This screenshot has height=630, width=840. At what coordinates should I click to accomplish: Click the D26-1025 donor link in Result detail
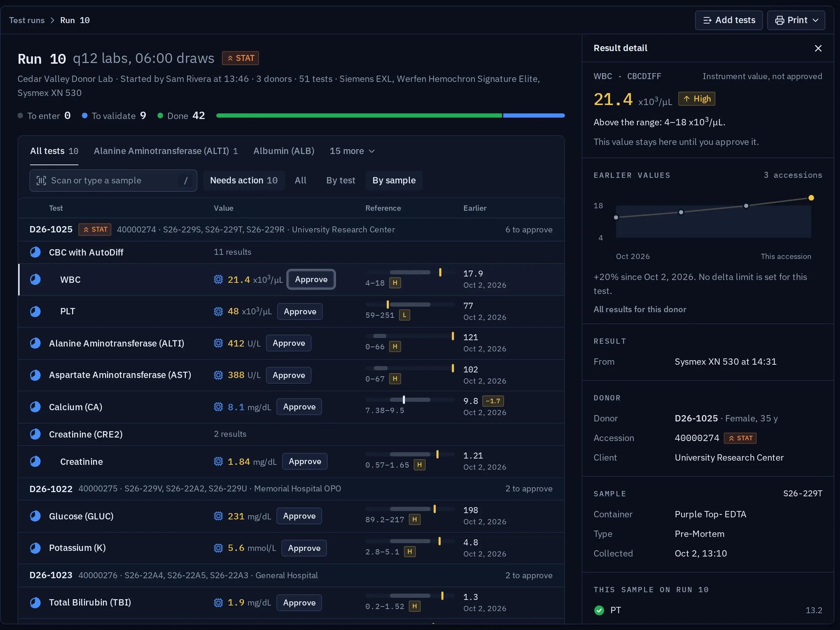point(696,419)
